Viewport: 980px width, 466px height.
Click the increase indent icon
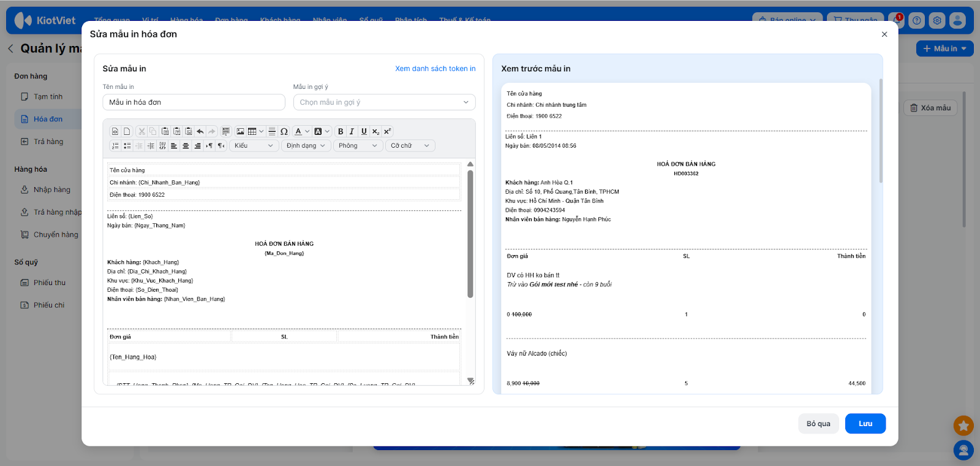tap(151, 145)
